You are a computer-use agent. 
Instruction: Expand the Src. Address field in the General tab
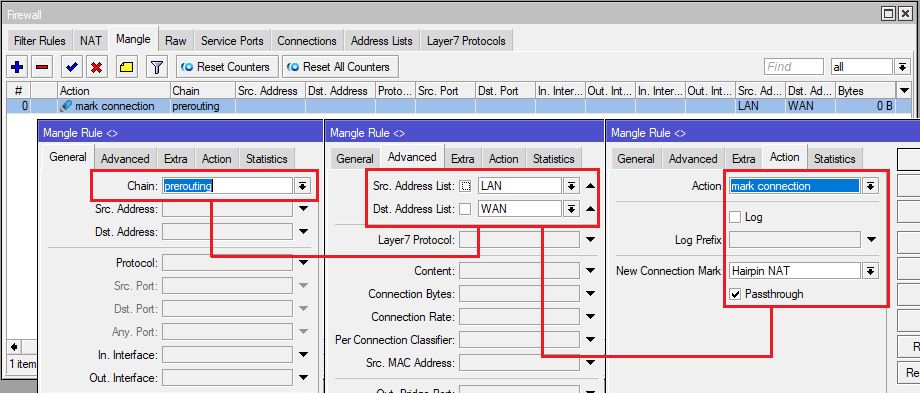(303, 209)
